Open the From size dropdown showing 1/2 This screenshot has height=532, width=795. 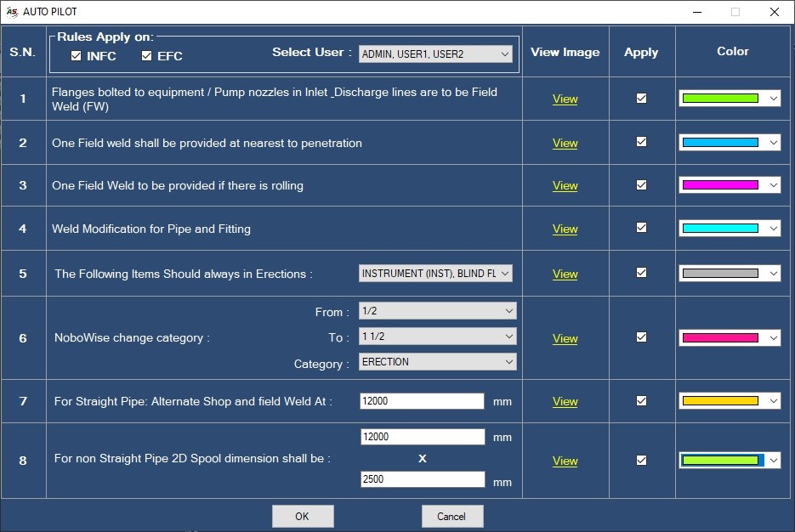438,311
